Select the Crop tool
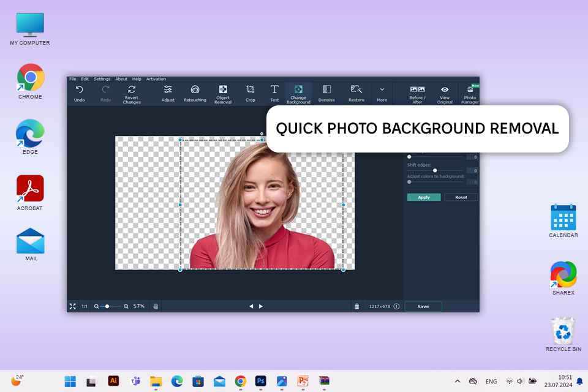Screen dimensions: 588x392 pyautogui.click(x=250, y=93)
